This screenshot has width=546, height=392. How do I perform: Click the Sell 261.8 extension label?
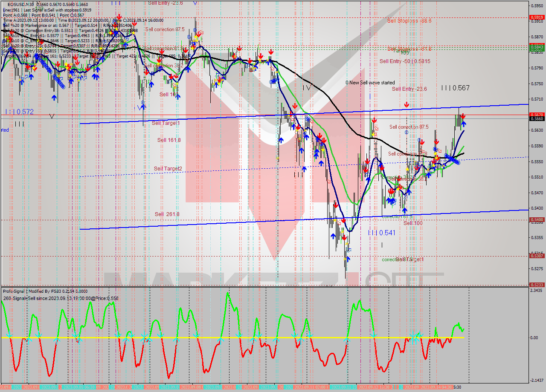click(166, 213)
